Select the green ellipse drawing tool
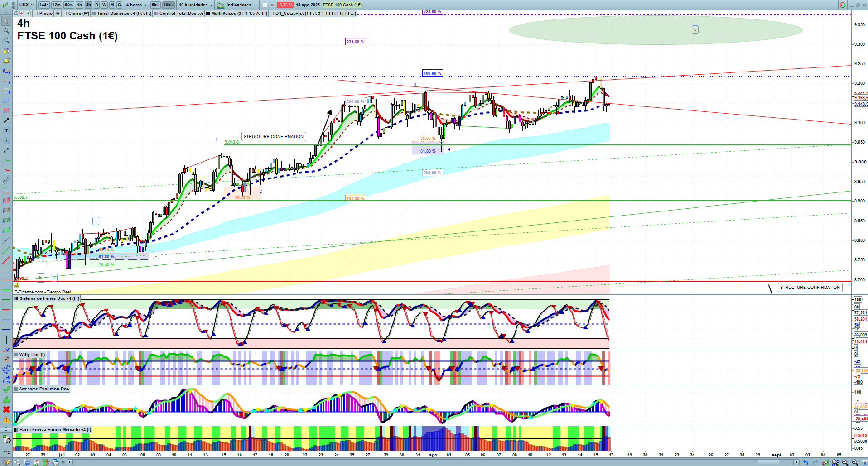The height and width of the screenshot is (466, 868). (6, 220)
